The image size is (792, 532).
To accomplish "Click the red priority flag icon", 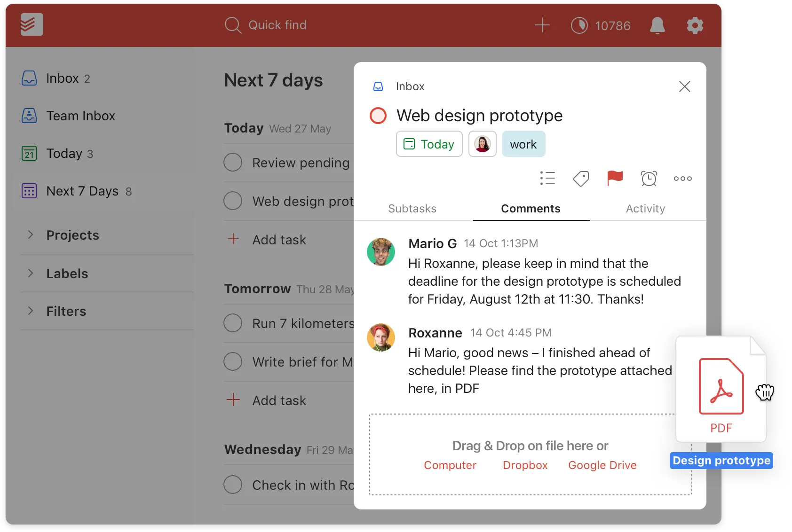I will (615, 178).
